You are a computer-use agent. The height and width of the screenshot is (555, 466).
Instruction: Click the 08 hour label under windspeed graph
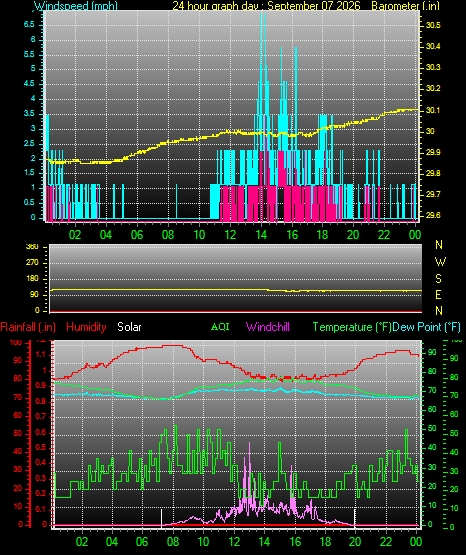168,234
